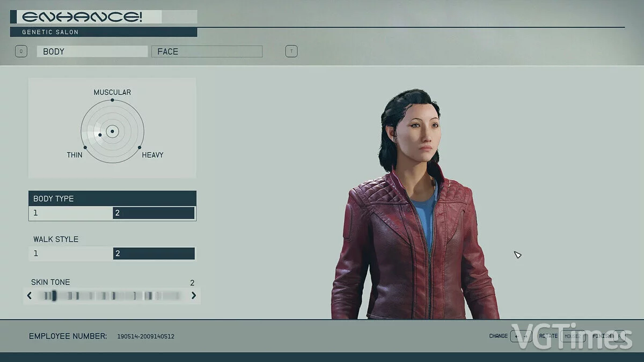This screenshot has height=362, width=644.
Task: Pick a shade on Skin Tone slider
Action: 112,295
